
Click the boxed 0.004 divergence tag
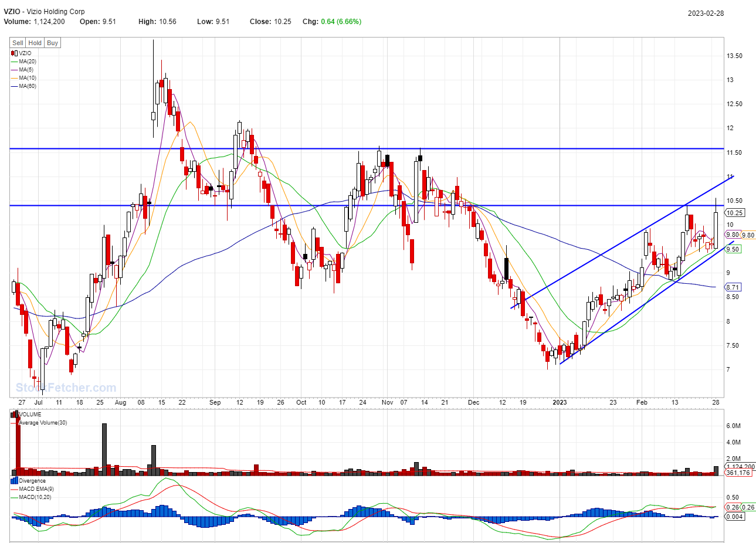tap(734, 517)
